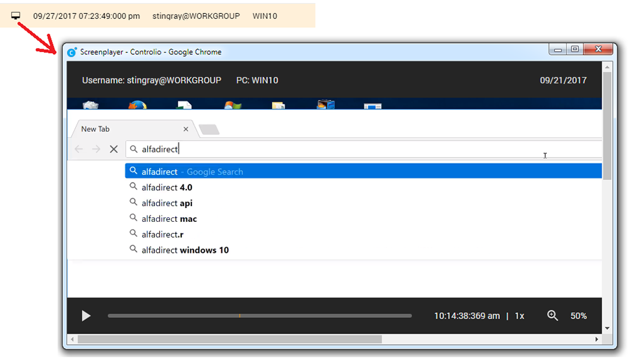Click the zoom magnifier icon in player bar
Screen dimensions: 632x364
coord(552,315)
